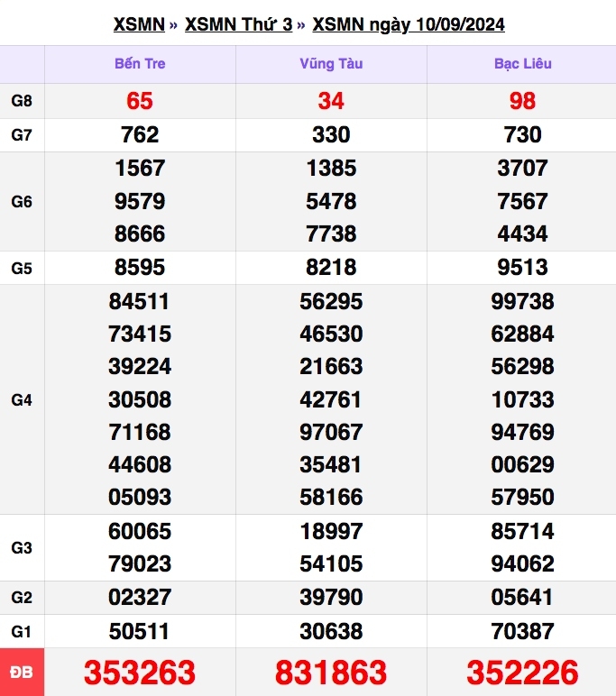The image size is (616, 696).
Task: Click Bến Tre G8 number 65
Action: (140, 101)
